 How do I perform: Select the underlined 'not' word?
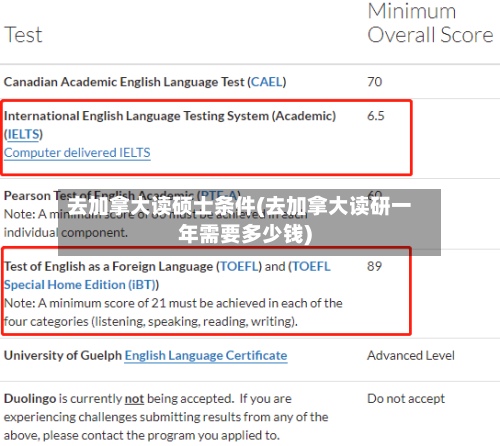pyautogui.click(x=134, y=399)
